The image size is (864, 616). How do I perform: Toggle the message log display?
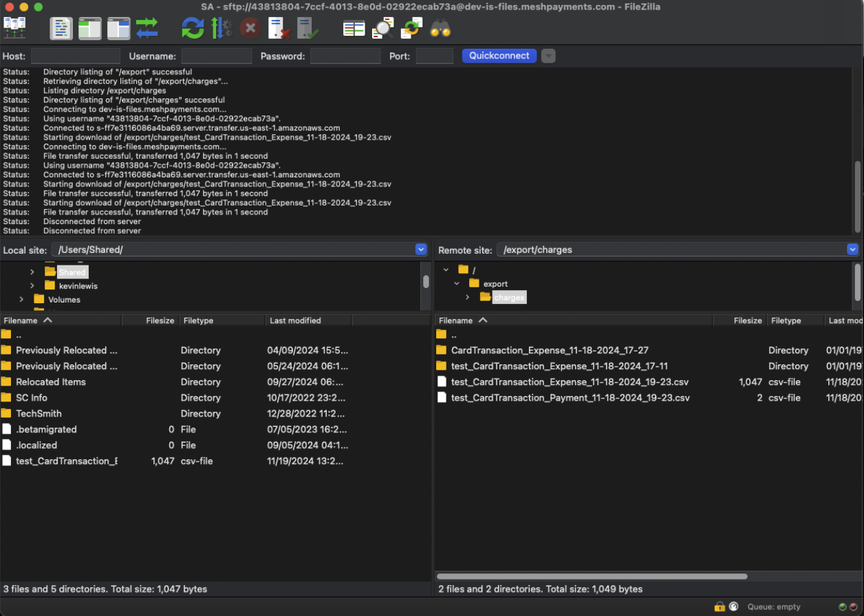61,28
